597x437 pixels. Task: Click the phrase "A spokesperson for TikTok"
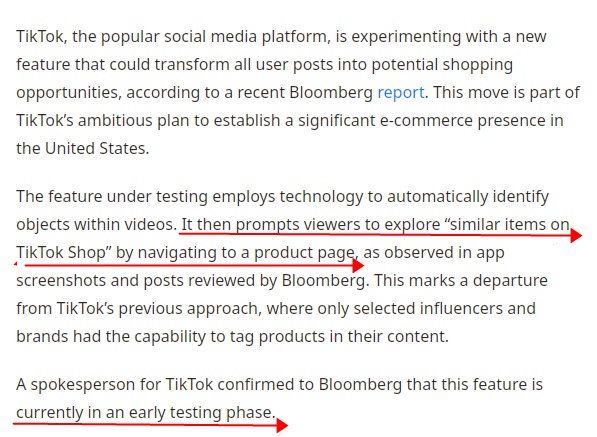(114, 384)
